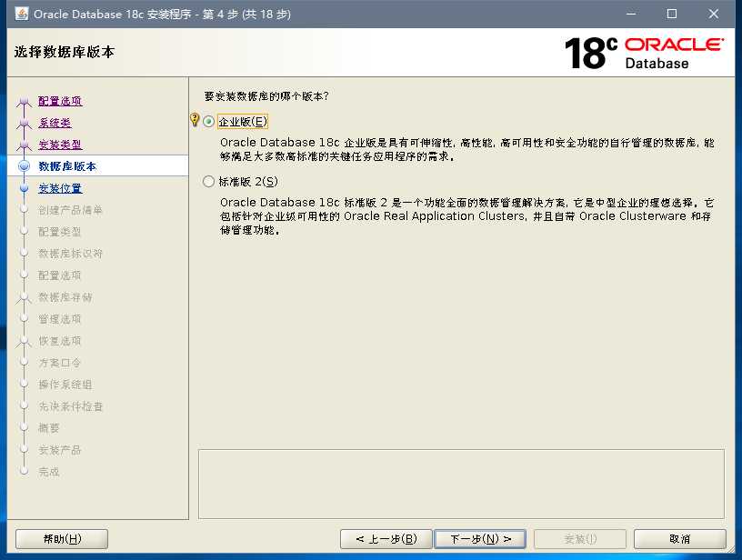The width and height of the screenshot is (742, 560).
Task: Select the 标准版 2(S) radio button
Action: click(x=209, y=182)
